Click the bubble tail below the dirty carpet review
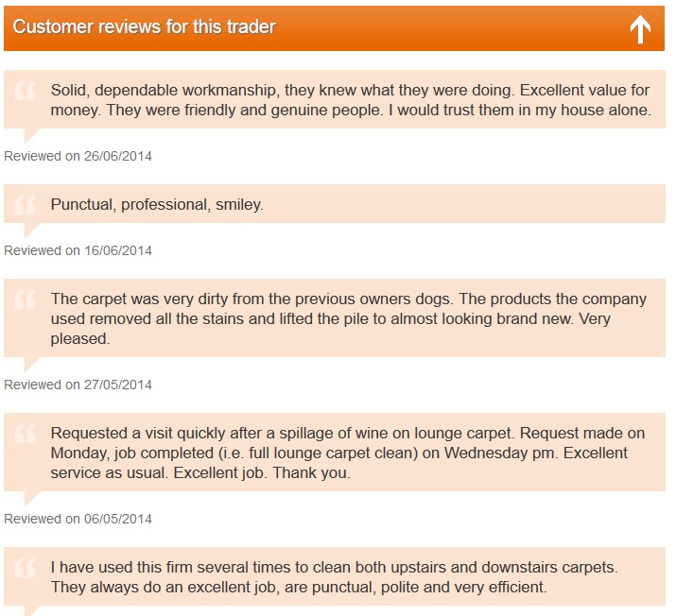The image size is (676, 616). coord(30,363)
